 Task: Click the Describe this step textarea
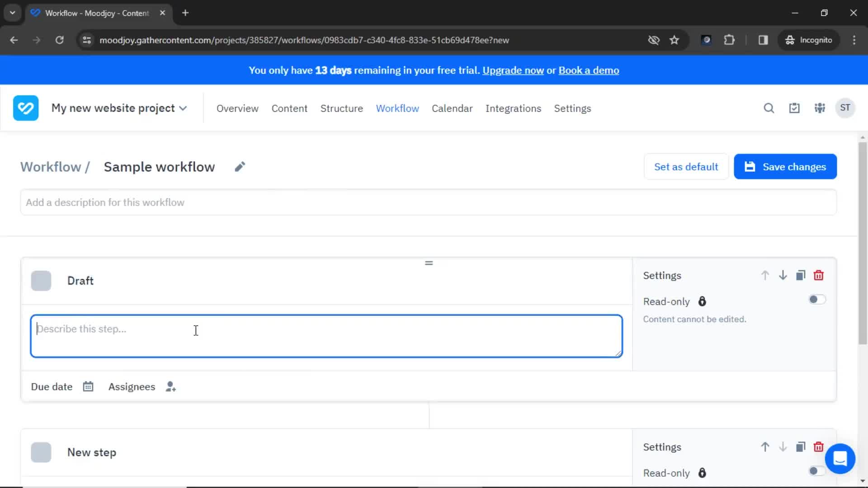coord(326,336)
